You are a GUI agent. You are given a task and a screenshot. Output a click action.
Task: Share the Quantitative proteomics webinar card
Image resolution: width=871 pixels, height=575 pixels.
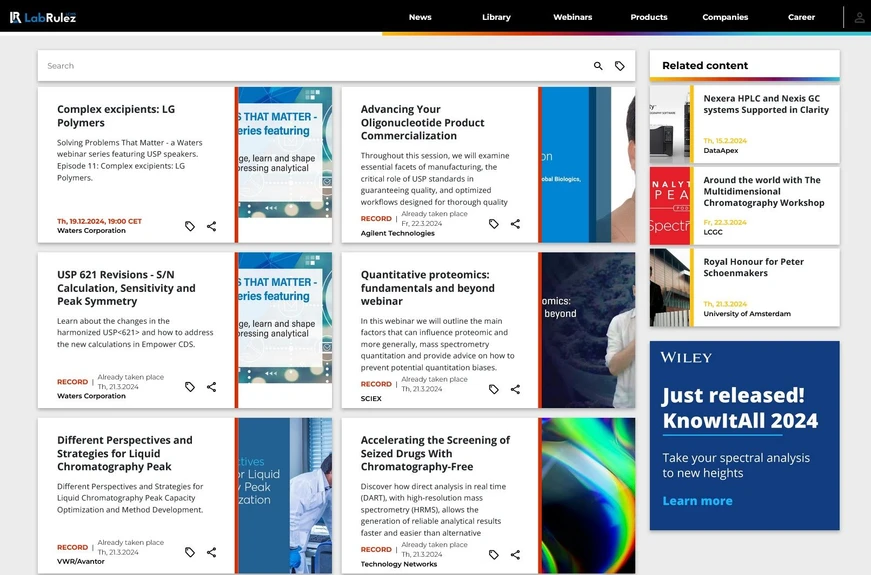tap(515, 389)
